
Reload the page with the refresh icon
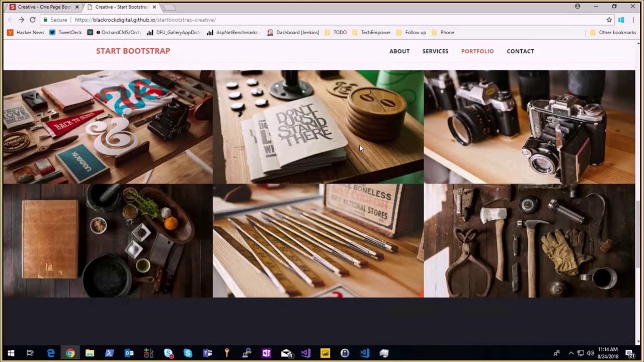(x=33, y=20)
